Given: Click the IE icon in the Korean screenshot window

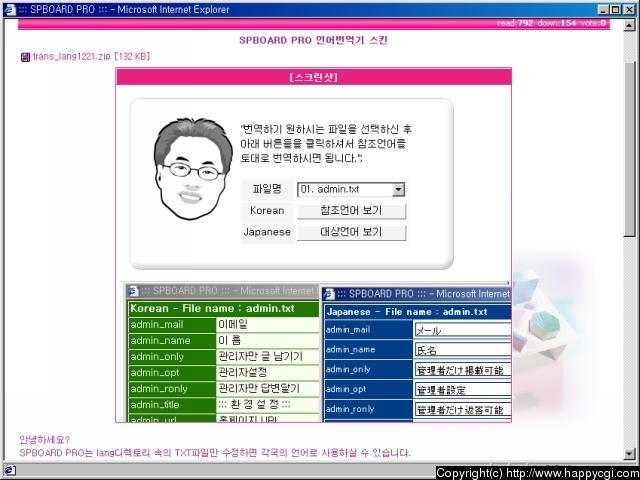Looking at the screenshot, I should pos(133,291).
